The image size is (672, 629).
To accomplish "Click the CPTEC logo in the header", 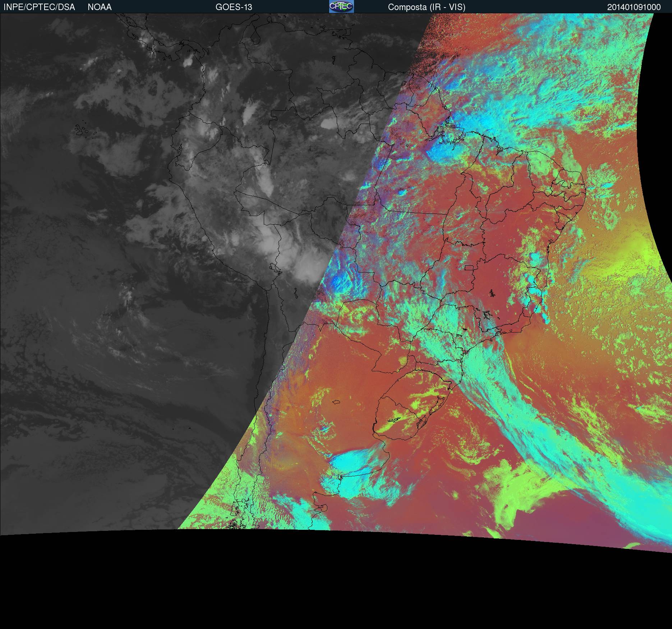I will point(341,6).
